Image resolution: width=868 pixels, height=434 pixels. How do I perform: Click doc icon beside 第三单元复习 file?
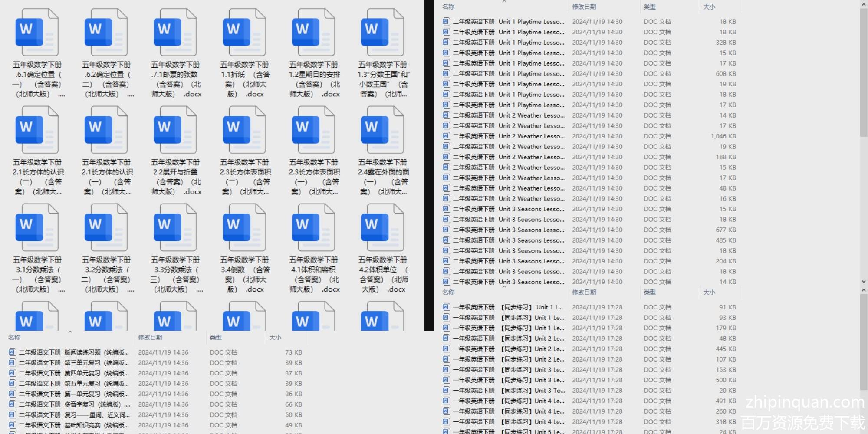click(x=12, y=363)
